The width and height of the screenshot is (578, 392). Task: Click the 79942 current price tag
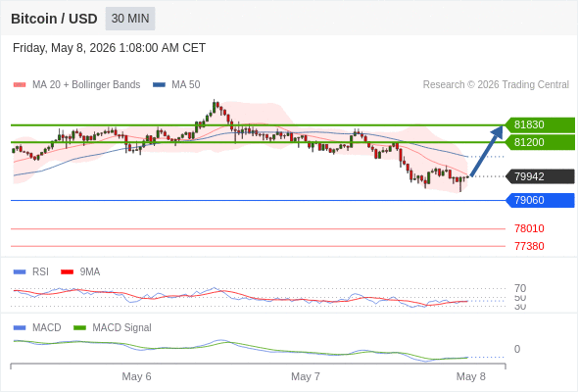(540, 176)
